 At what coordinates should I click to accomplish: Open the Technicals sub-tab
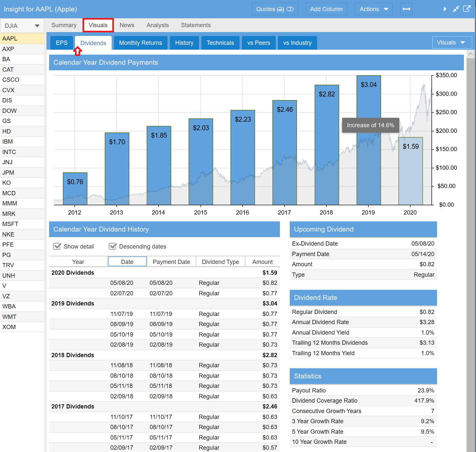coord(220,43)
